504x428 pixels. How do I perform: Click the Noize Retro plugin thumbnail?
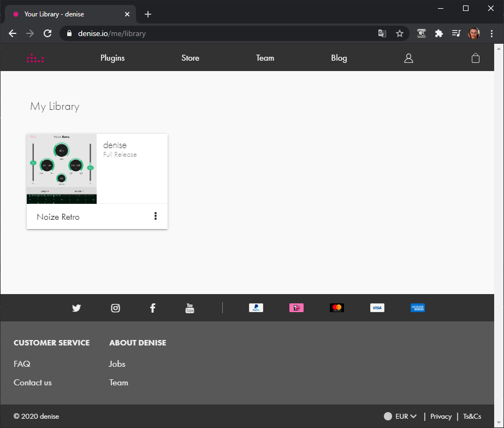62,169
